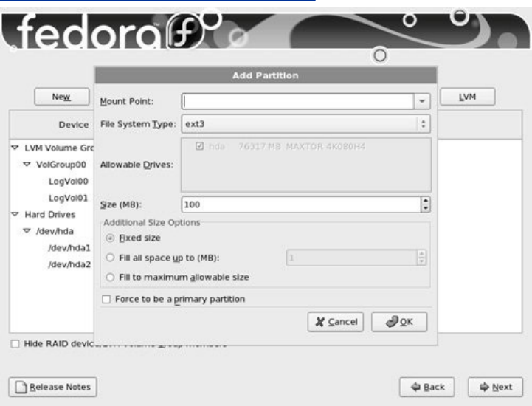The height and width of the screenshot is (406, 532).
Task: Click the Cancel button
Action: click(336, 322)
